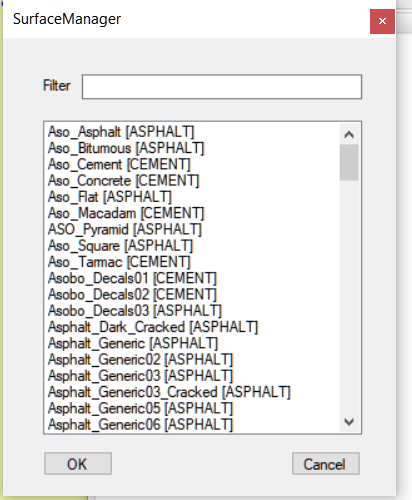Pick Aso_Square [ASPHALT] surface
Screen dimensions: 412x500
[121, 246]
